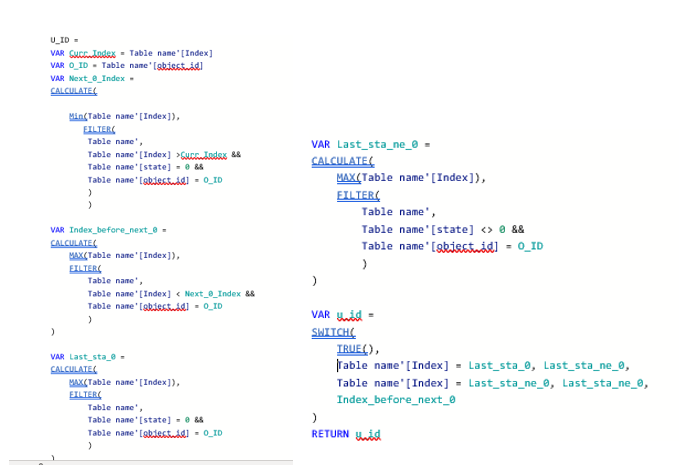Screen dimensions: 679x470
Task: Click the line '= Last_sta_ne_0, Last_sta_ne_0,'
Action: pos(492,383)
